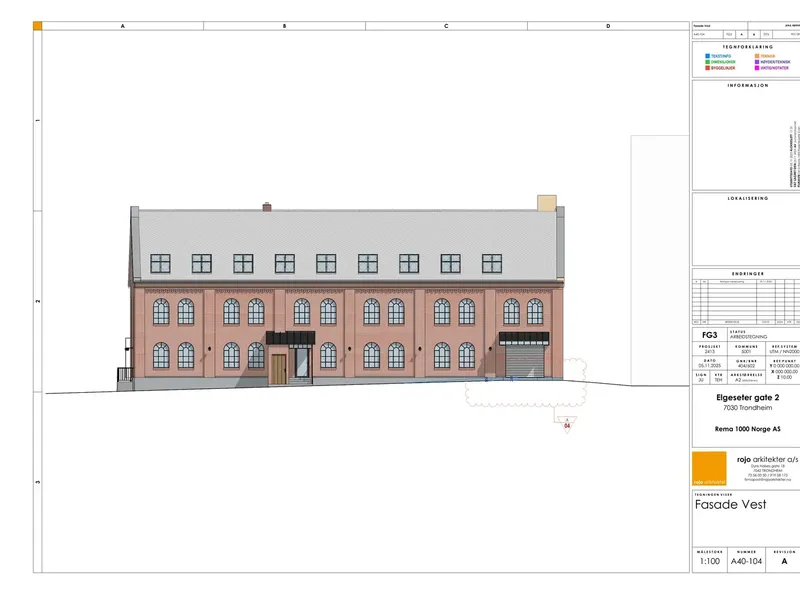Click the column header C in the grid

tap(446, 26)
